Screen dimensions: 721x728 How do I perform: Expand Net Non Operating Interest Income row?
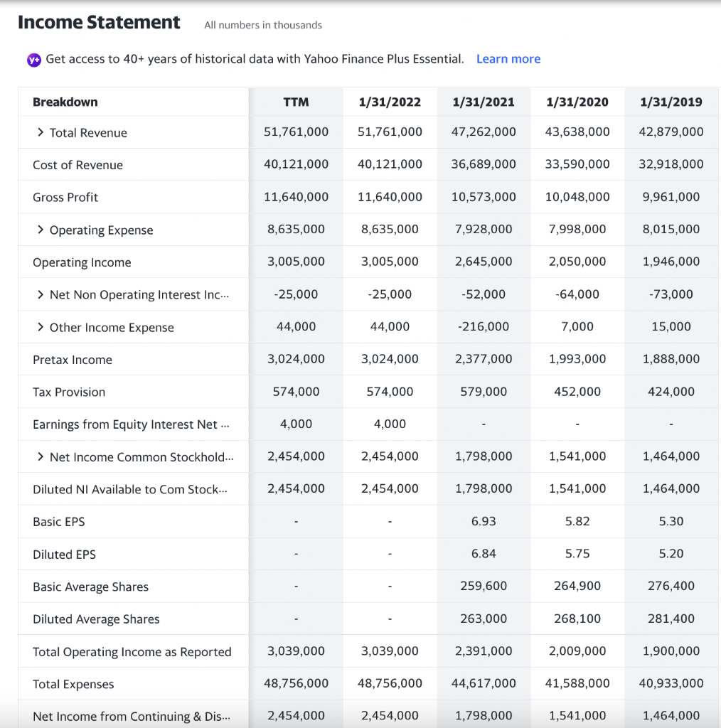(41, 294)
